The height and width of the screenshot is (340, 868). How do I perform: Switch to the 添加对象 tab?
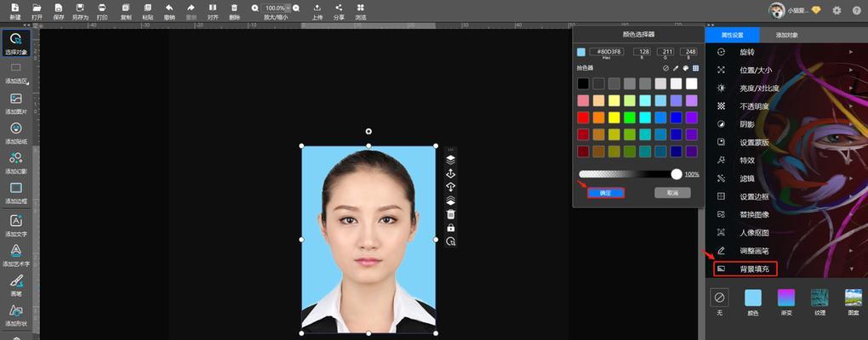[x=786, y=35]
